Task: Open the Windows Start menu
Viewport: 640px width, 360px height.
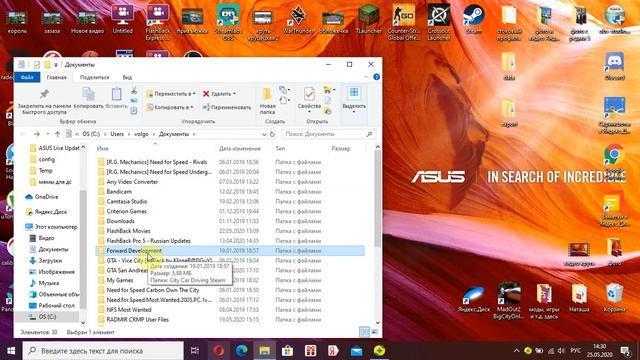Action: (x=11, y=351)
